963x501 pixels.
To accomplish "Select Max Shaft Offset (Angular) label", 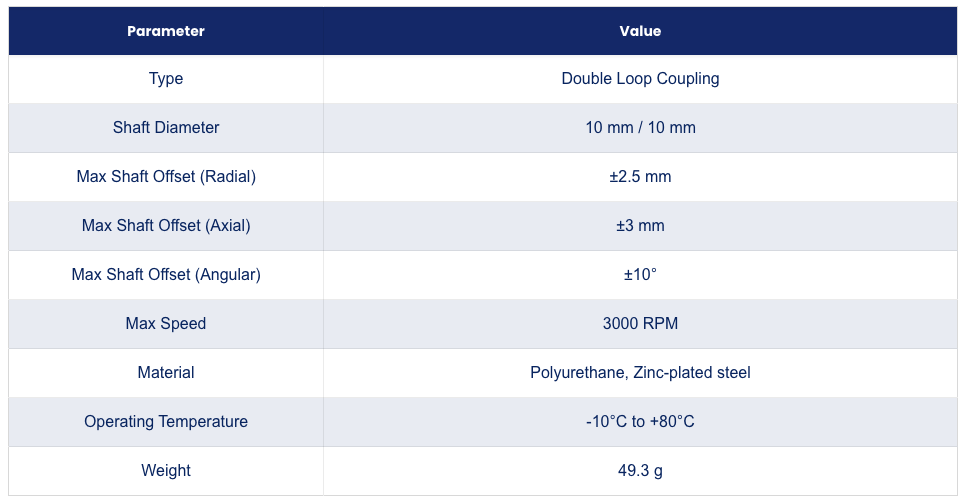I will [x=166, y=274].
